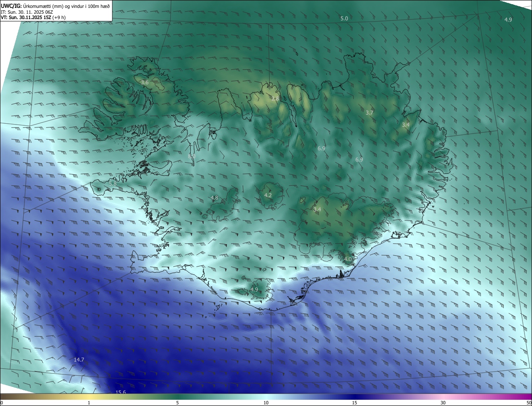Click the valid time line "VT: Sun. 30.11.2025 15Z"
532x406 pixels.
[26, 17]
